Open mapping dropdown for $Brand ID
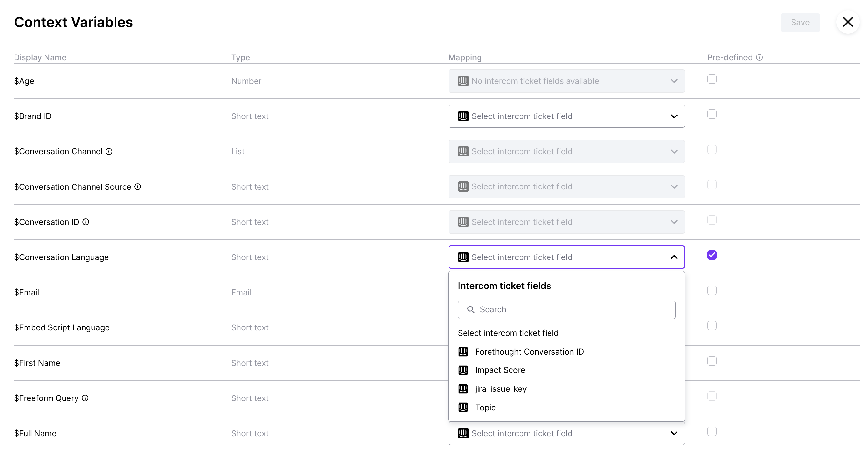Image resolution: width=868 pixels, height=453 pixels. [566, 116]
